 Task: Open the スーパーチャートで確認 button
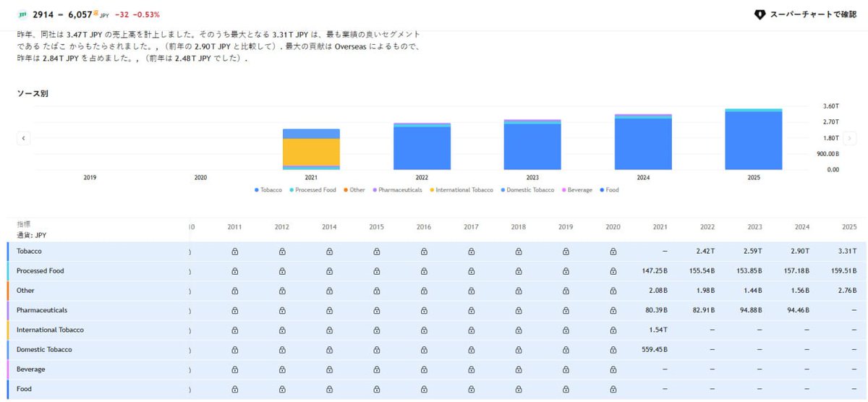(x=804, y=14)
